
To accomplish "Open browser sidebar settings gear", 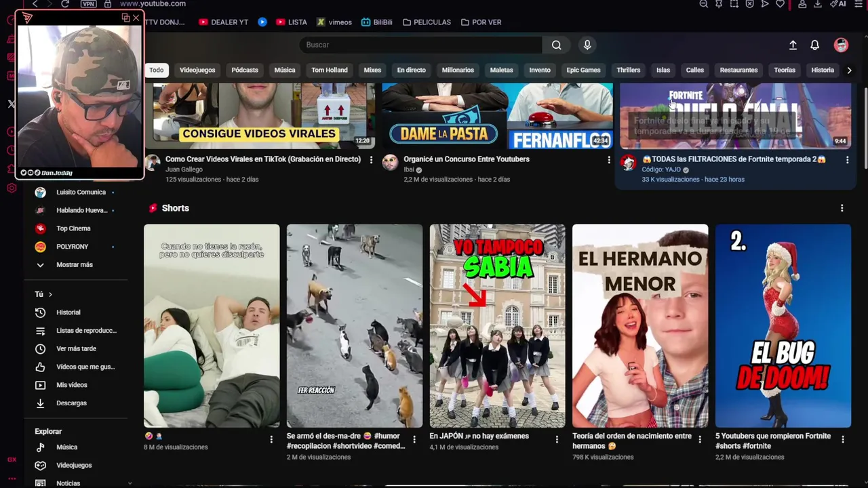I will [x=11, y=188].
